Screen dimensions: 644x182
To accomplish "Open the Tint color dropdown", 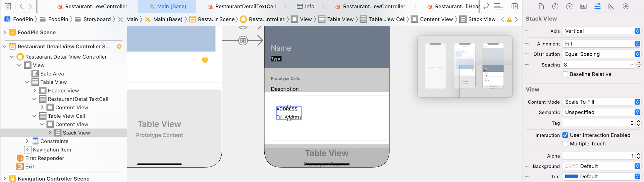I will [601, 176].
